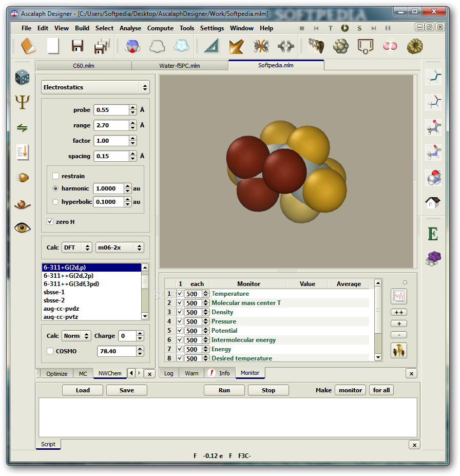Screen dimensions: 460x476
Task: Switch to the Water-fSPC.mlm tab
Action: tap(180, 66)
